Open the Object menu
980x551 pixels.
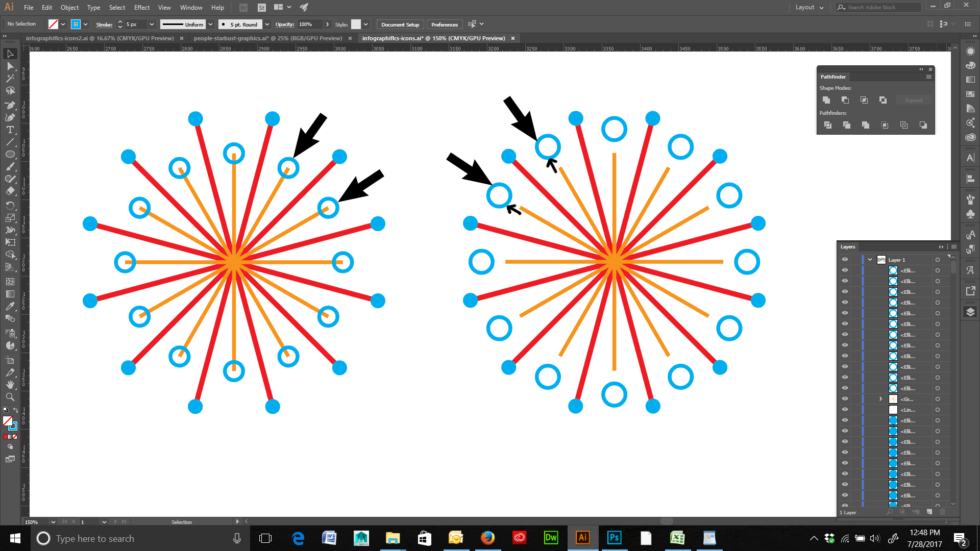point(69,7)
